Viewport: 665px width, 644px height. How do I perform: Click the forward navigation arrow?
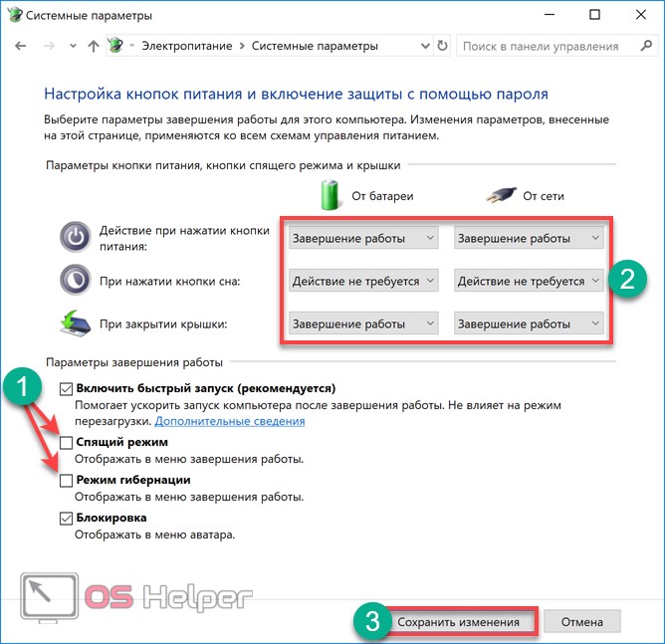(49, 46)
